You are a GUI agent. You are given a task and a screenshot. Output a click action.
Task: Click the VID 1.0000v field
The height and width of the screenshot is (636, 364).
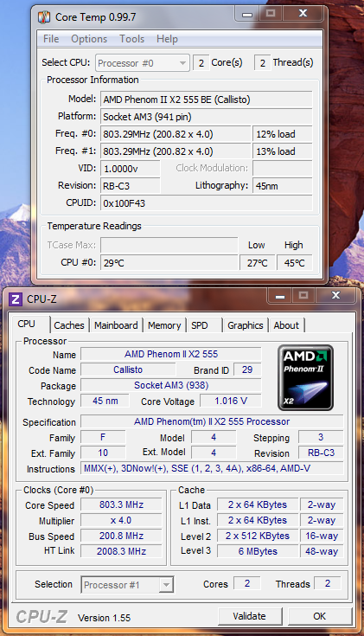pyautogui.click(x=130, y=169)
